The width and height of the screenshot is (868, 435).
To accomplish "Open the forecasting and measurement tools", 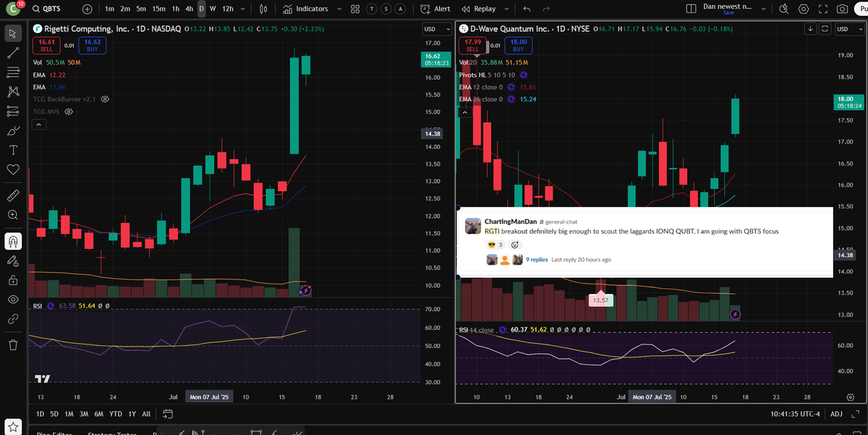I will coord(12,111).
